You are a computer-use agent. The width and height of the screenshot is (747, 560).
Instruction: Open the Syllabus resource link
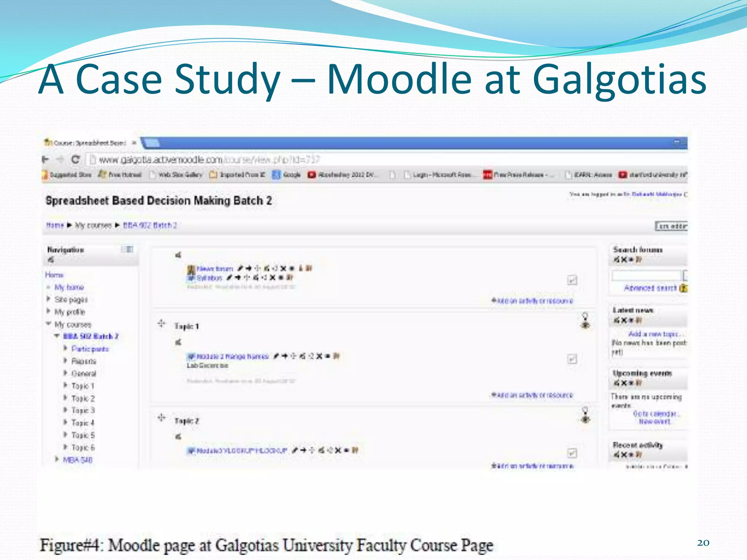tap(209, 278)
